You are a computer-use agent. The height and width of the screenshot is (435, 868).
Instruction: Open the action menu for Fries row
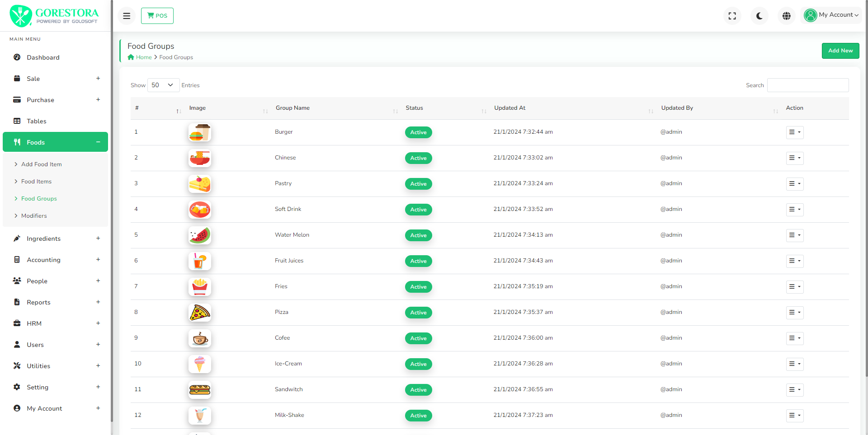tap(795, 287)
